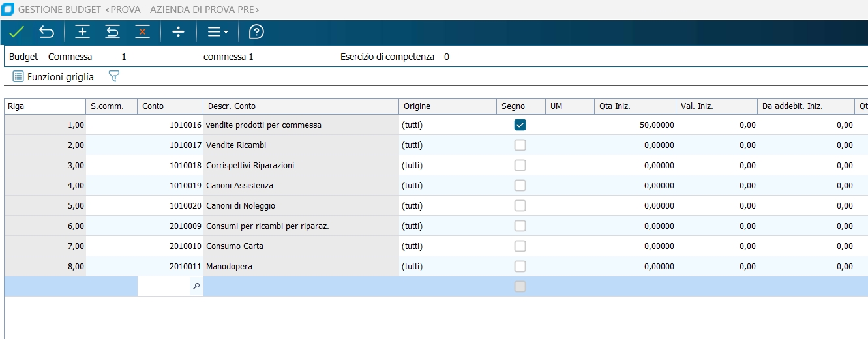Viewport: 868px width, 339px height.
Task: Tick the Segno checkbox for Manodopera row
Action: click(x=520, y=266)
